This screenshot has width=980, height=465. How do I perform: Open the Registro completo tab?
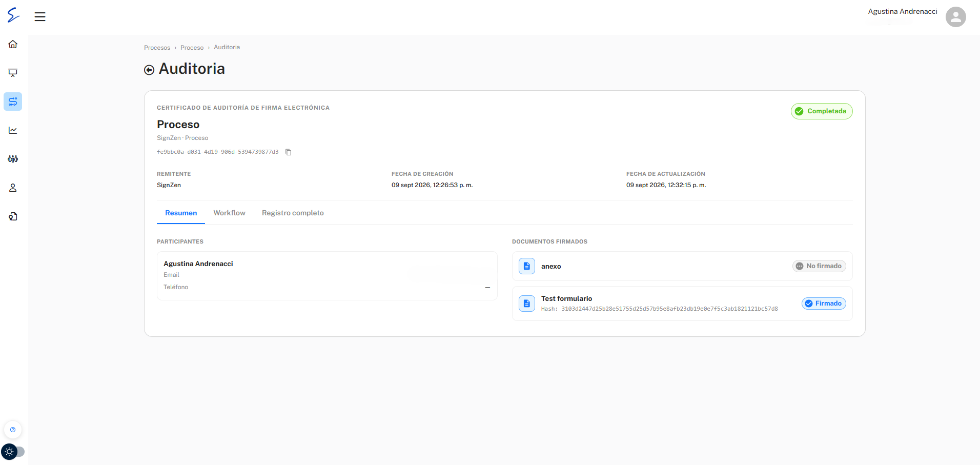[293, 213]
